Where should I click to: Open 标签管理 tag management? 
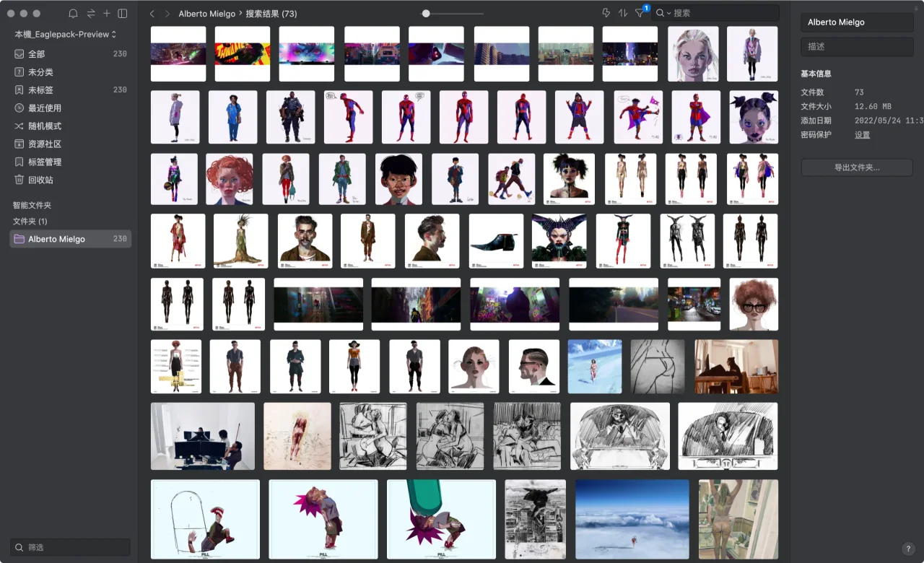pos(71,162)
